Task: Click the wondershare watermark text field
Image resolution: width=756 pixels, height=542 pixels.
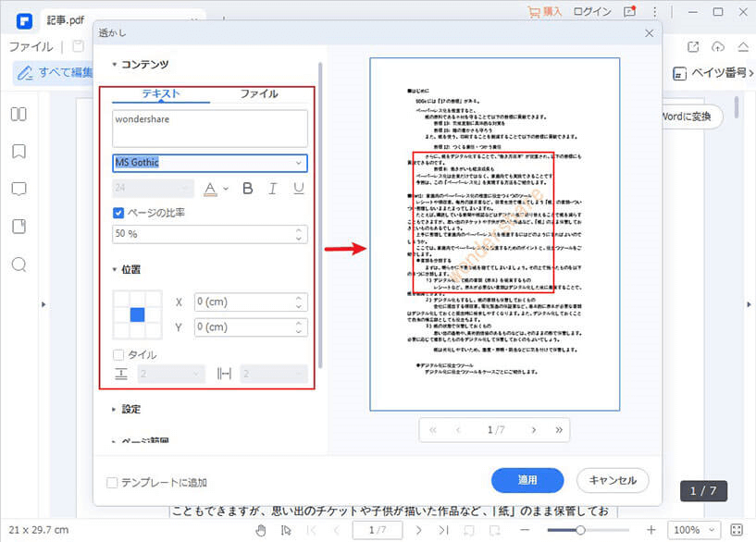Action: click(209, 129)
